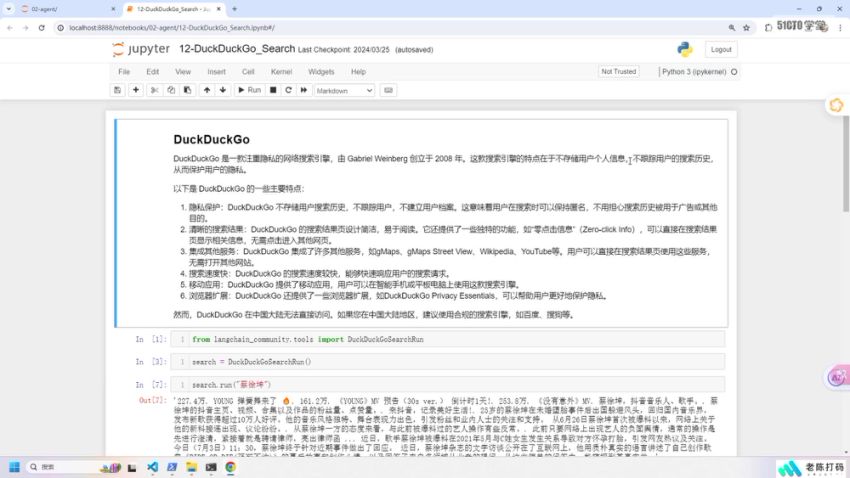Click the orange floating assistant icon
The width and height of the screenshot is (850, 478).
coord(836,105)
